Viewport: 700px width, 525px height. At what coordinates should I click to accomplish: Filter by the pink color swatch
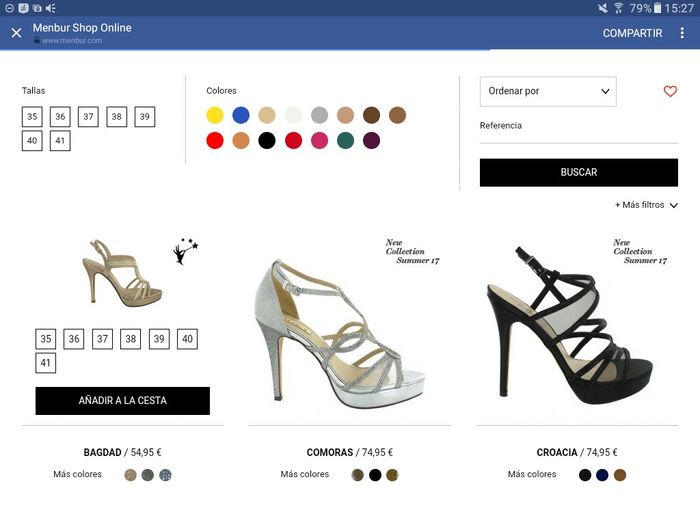[x=319, y=141]
